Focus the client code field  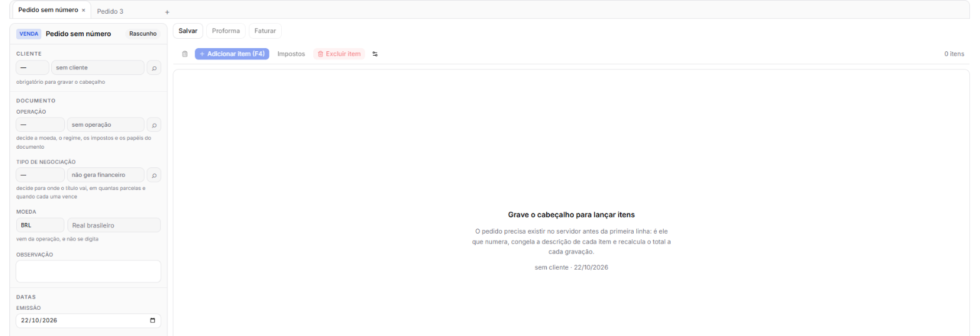click(32, 67)
